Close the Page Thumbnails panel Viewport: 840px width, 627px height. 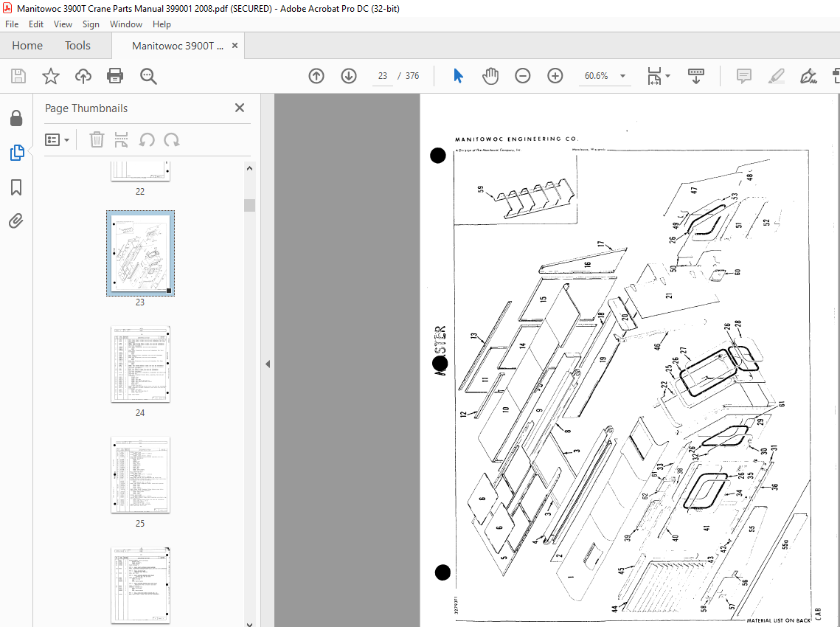pyautogui.click(x=240, y=108)
